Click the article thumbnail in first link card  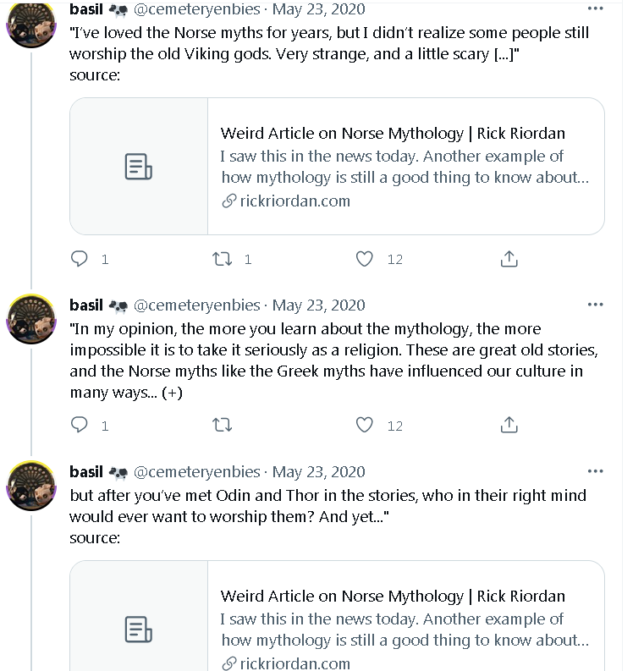point(139,167)
